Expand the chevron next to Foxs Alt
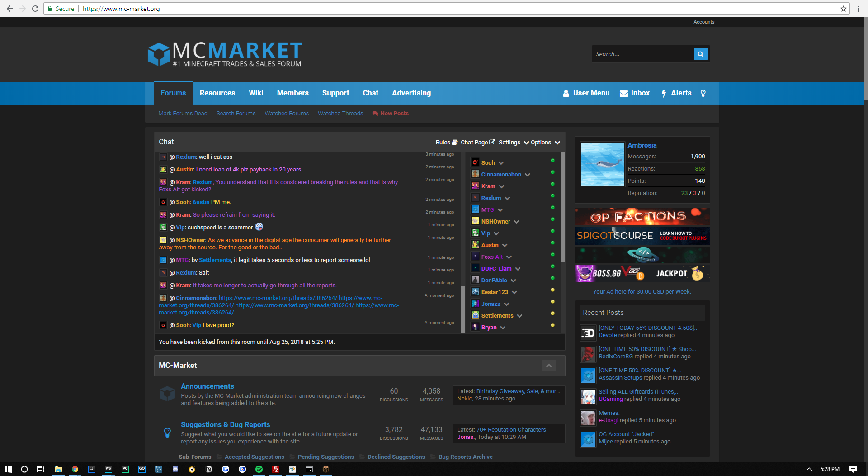Image resolution: width=868 pixels, height=476 pixels. tap(509, 257)
